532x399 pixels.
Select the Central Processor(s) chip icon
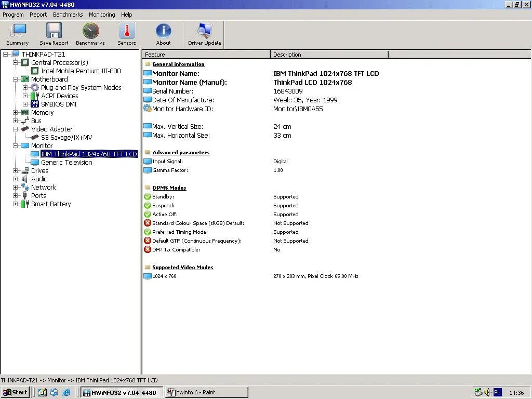[25, 62]
